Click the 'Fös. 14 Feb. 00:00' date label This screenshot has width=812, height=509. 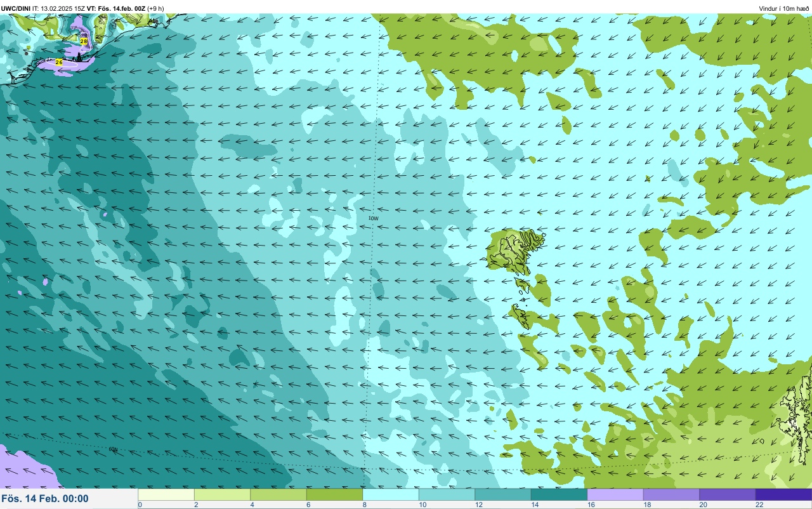click(45, 499)
